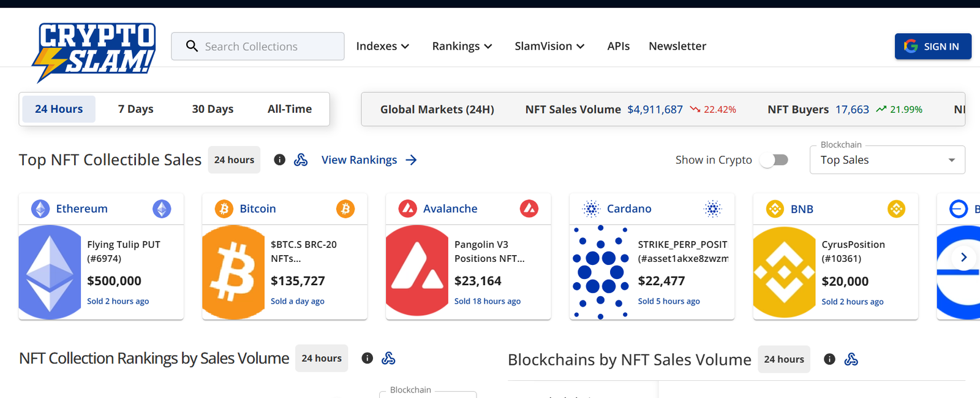Click the CryptoSlam logo
Image resolution: width=980 pixels, height=398 pixels.
coord(95,50)
